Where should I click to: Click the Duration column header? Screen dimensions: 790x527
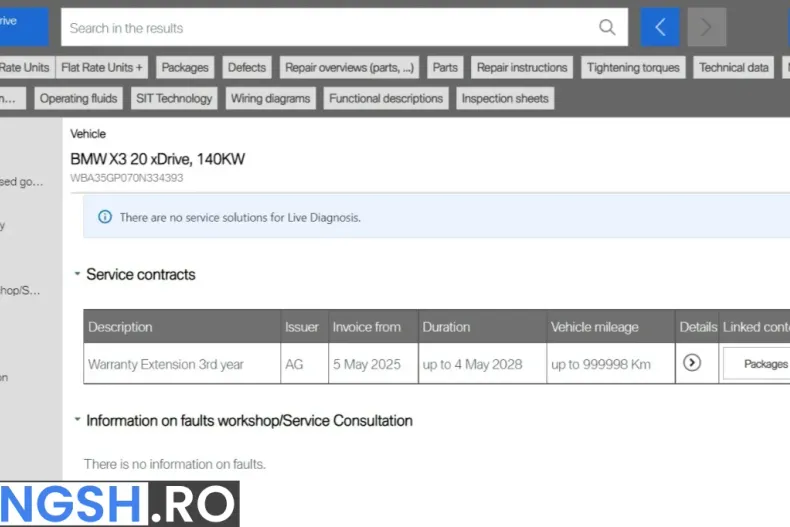[x=482, y=326]
